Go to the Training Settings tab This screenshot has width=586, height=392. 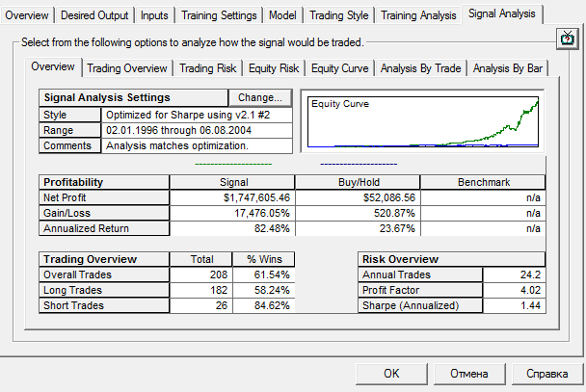218,15
